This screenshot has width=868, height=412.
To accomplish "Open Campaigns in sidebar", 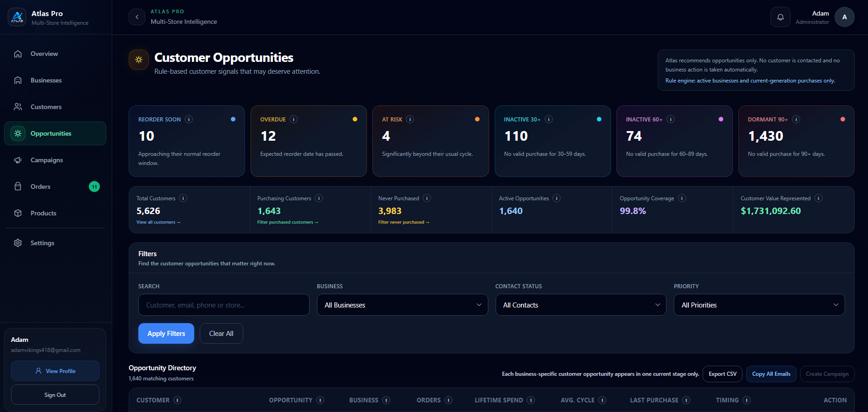I will (55, 160).
